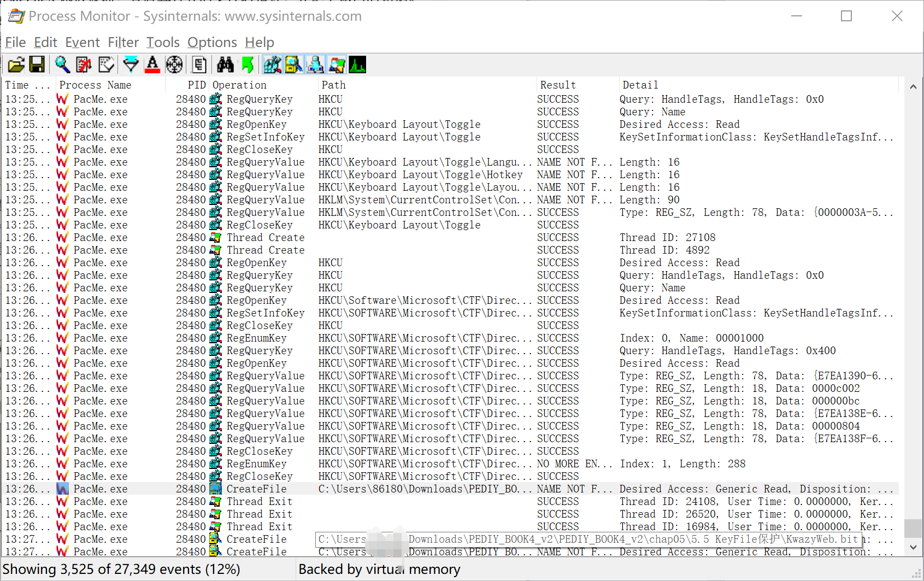Toggle Show Registry Activity icon
Screen dimensions: 924x581
(272, 65)
